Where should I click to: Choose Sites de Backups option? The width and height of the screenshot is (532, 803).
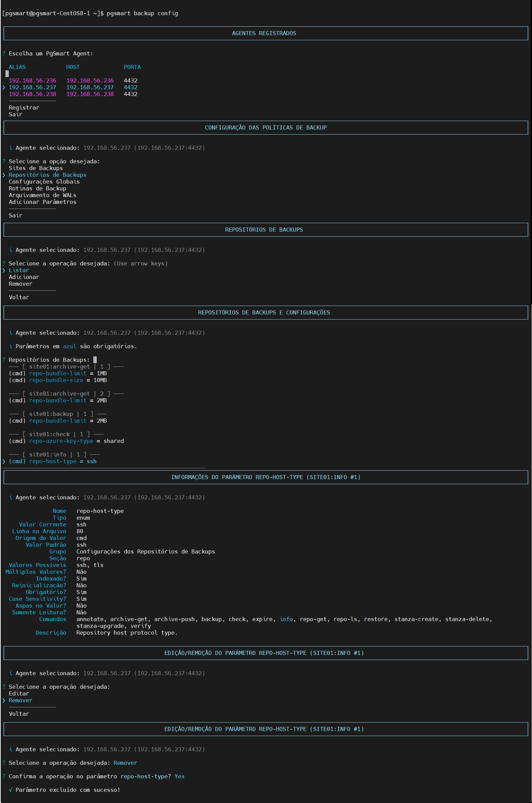[36, 168]
